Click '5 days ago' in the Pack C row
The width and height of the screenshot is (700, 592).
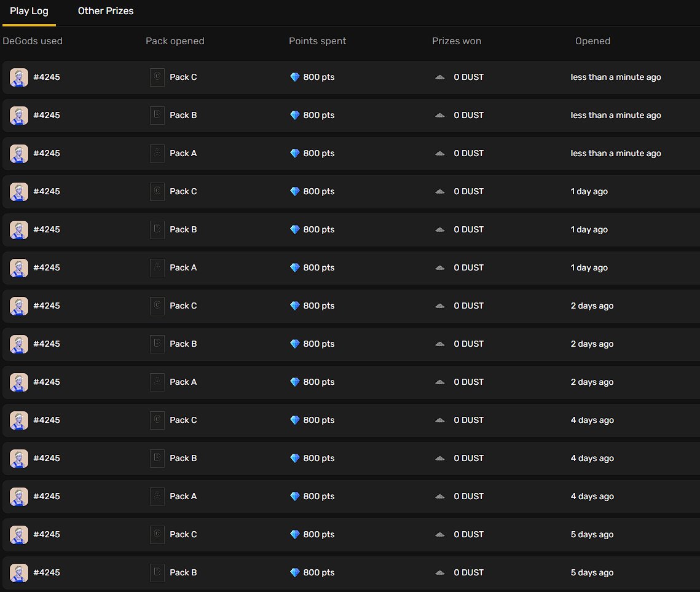[592, 534]
